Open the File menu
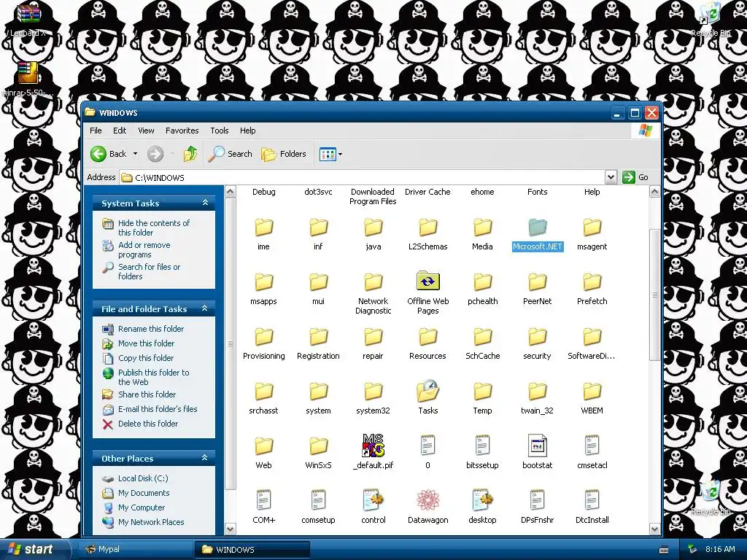Viewport: 747px width, 560px height. point(96,131)
